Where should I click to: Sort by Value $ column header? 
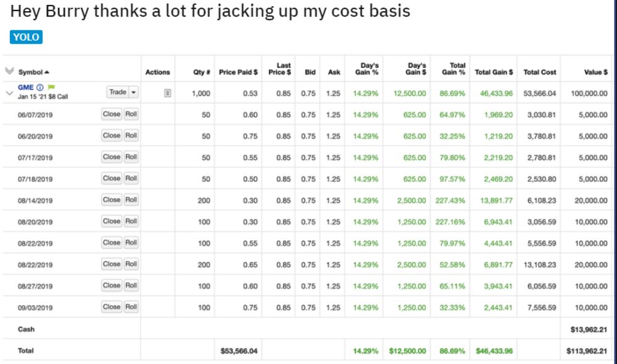pos(596,72)
